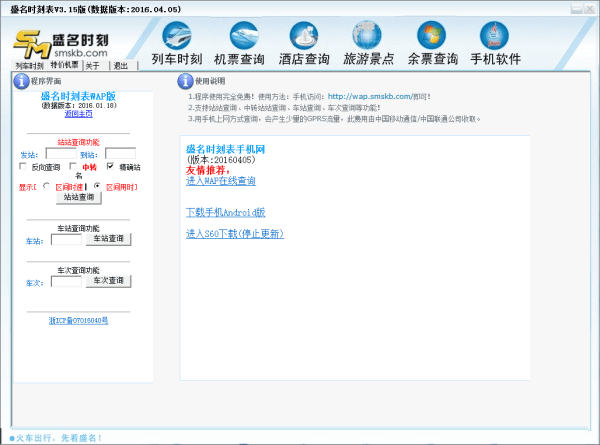Click the 盛名时刻表手机网 heading
This screenshot has width=600, height=445.
click(225, 150)
